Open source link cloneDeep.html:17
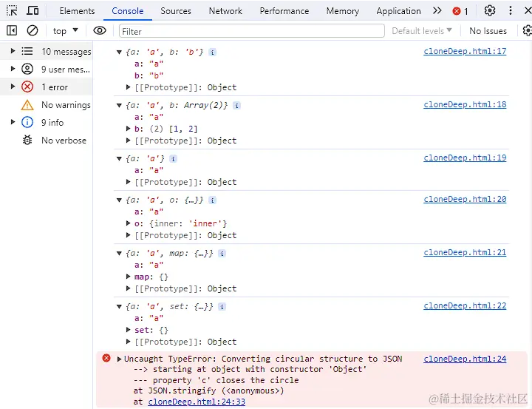This screenshot has width=532, height=409. pyautogui.click(x=465, y=51)
